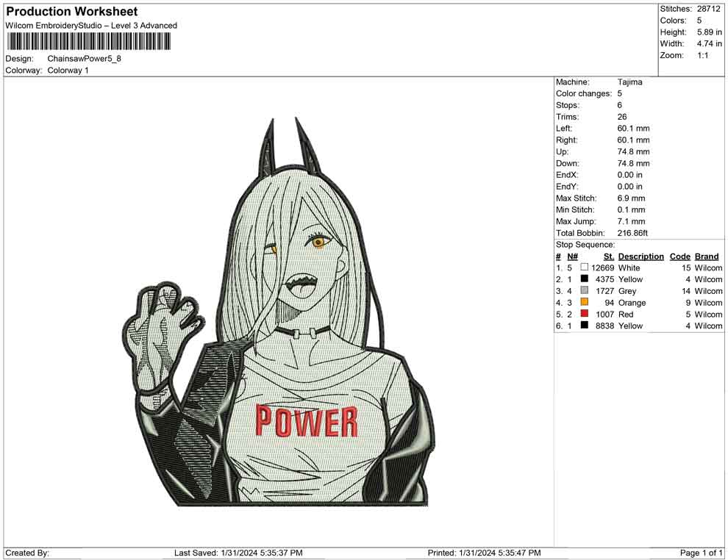Screen dimensions: 728x560
Task: Click the barcode under the software name
Action: click(x=89, y=42)
